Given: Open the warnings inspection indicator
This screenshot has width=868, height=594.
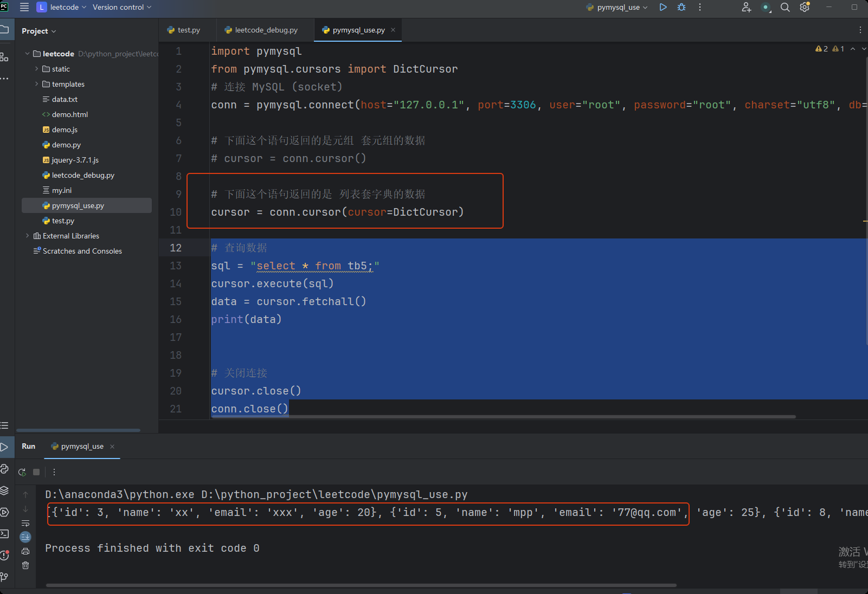Looking at the screenshot, I should 830,49.
